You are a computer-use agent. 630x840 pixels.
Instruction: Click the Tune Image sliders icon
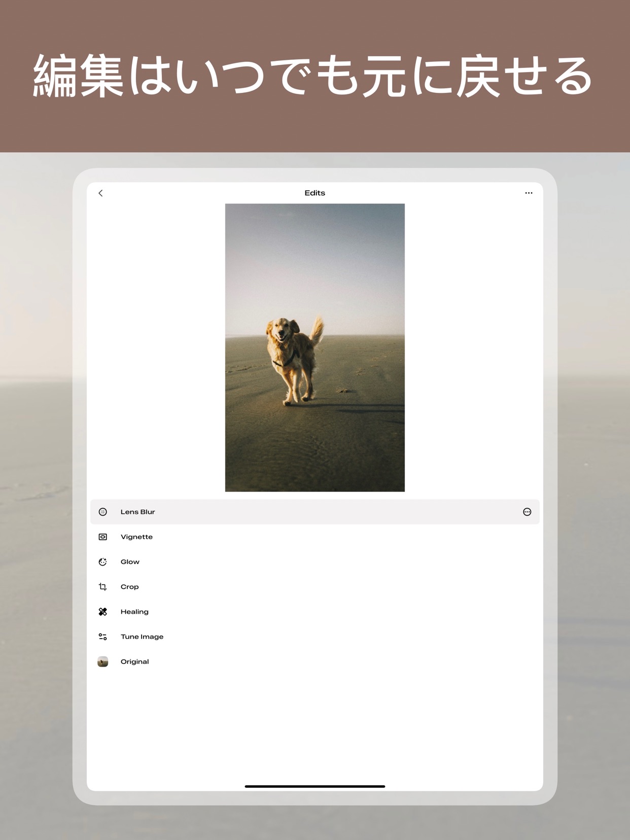(x=103, y=637)
